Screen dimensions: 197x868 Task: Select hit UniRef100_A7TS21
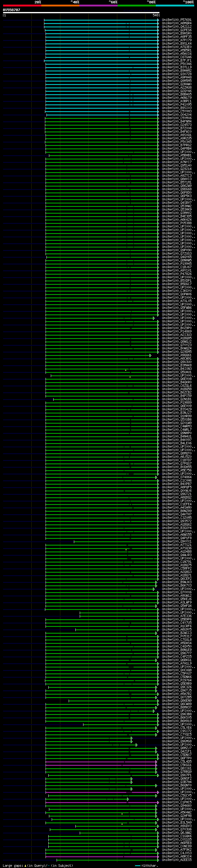[x=176, y=545]
